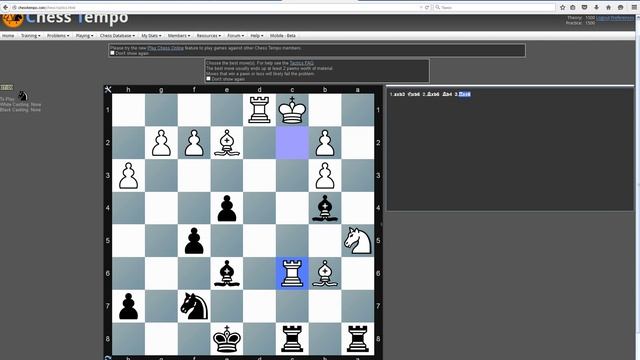This screenshot has width=640, height=360.
Task: Open the Tactics FAQ link
Action: (301, 63)
